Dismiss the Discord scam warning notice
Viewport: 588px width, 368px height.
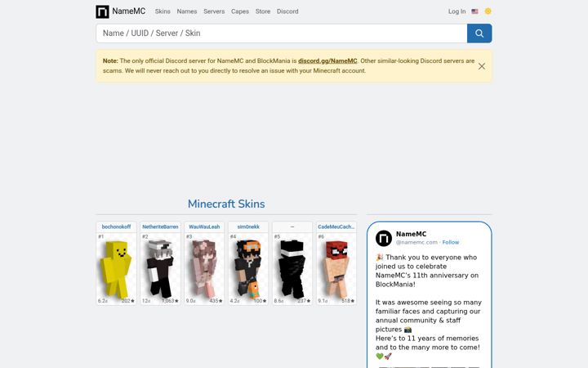point(482,66)
